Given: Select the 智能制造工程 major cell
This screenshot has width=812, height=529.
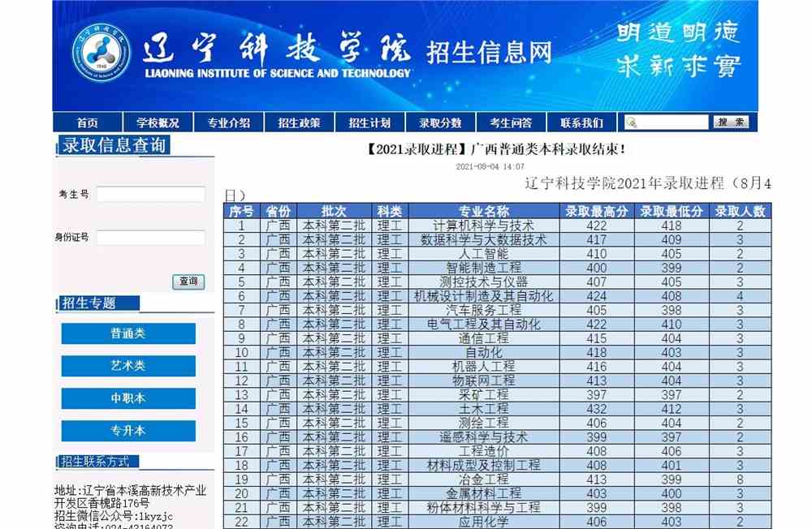Looking at the screenshot, I should click(x=484, y=268).
